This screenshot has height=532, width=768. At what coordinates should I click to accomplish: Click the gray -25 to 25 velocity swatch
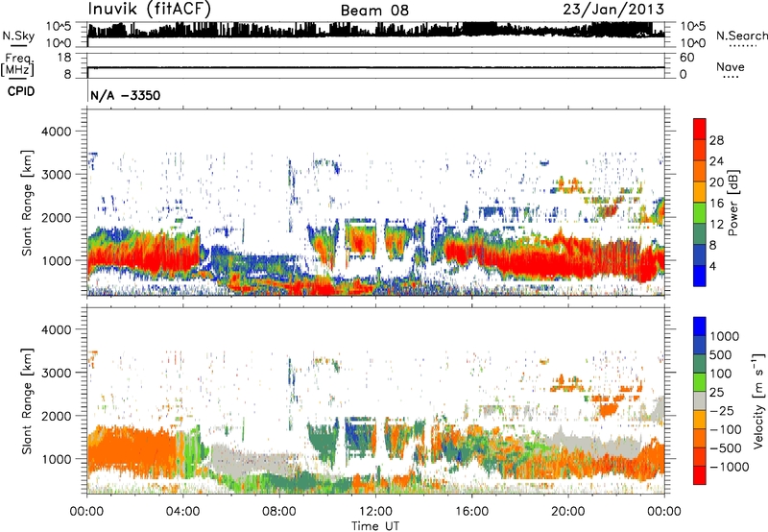click(x=700, y=400)
